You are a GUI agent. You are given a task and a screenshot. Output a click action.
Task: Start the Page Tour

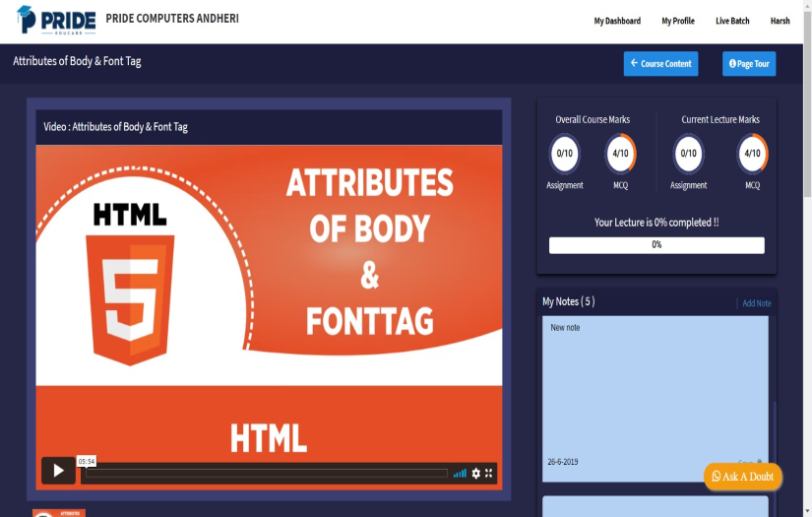(x=749, y=64)
